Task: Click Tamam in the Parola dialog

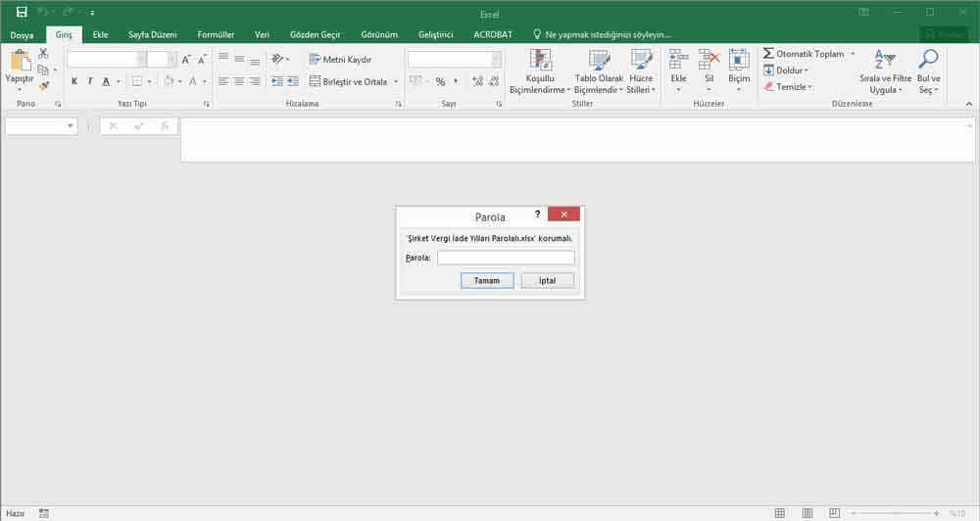Action: coord(487,280)
